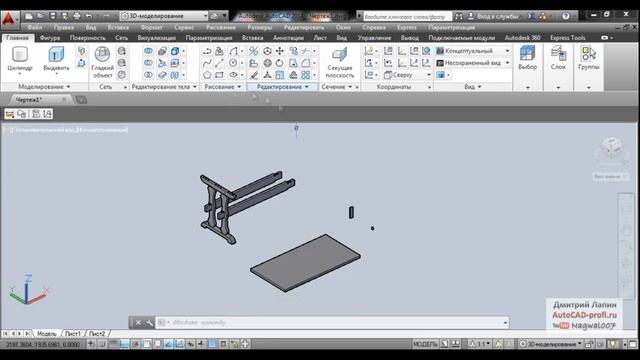Click the keyword search field at top
640x360 pixels.
coord(407,16)
